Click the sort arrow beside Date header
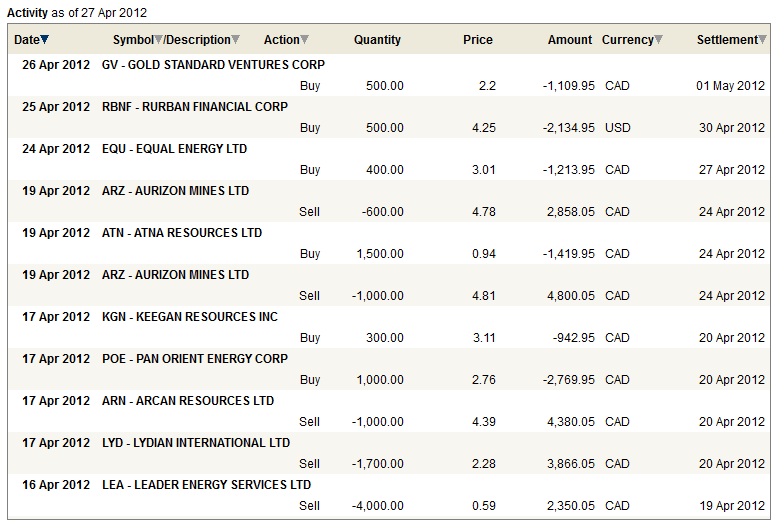Viewport: 777px width, 524px height. point(44,40)
